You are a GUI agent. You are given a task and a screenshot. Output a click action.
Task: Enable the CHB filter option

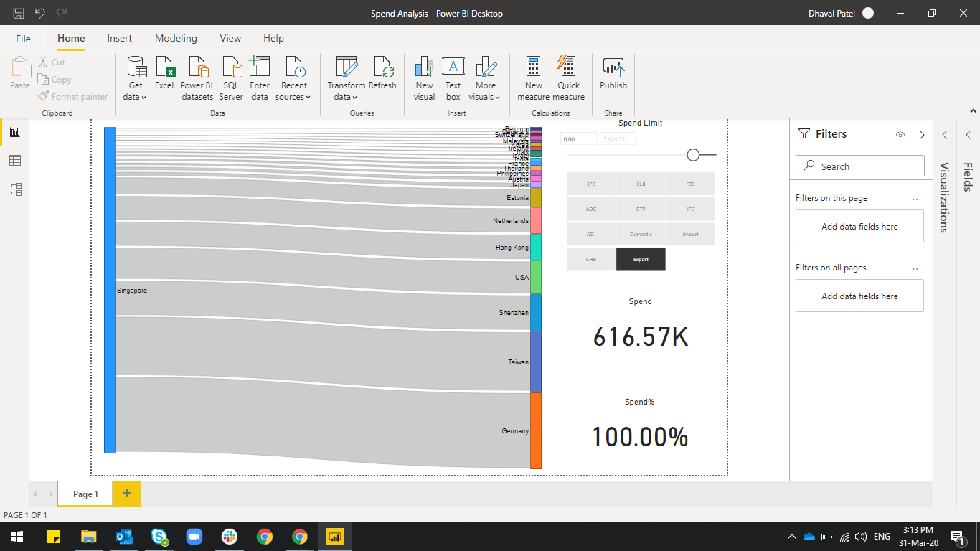pos(591,259)
